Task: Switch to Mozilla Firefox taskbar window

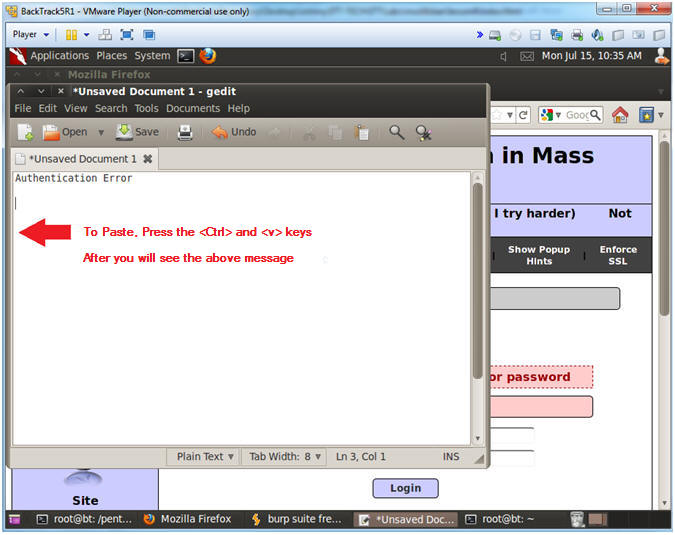Action: [188, 520]
